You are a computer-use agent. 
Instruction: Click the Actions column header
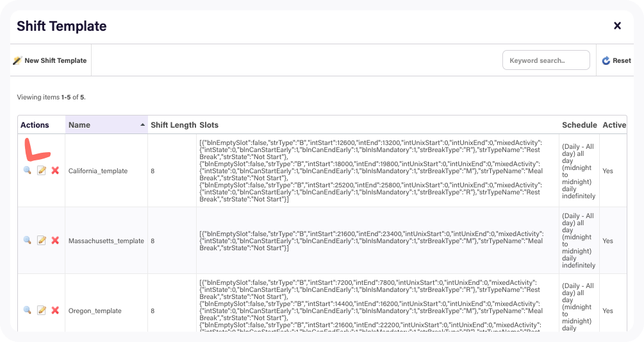coord(35,125)
